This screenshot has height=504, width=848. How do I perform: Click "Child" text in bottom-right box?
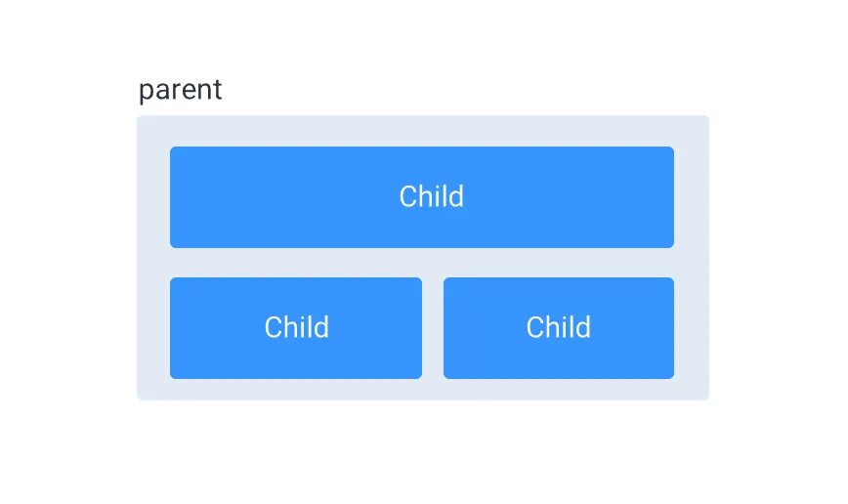pos(558,327)
